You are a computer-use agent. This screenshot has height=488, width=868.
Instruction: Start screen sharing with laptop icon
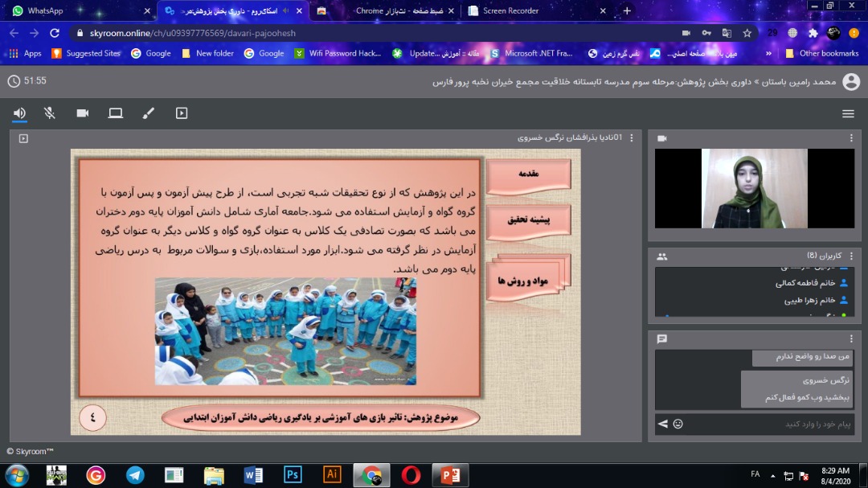[x=115, y=113]
